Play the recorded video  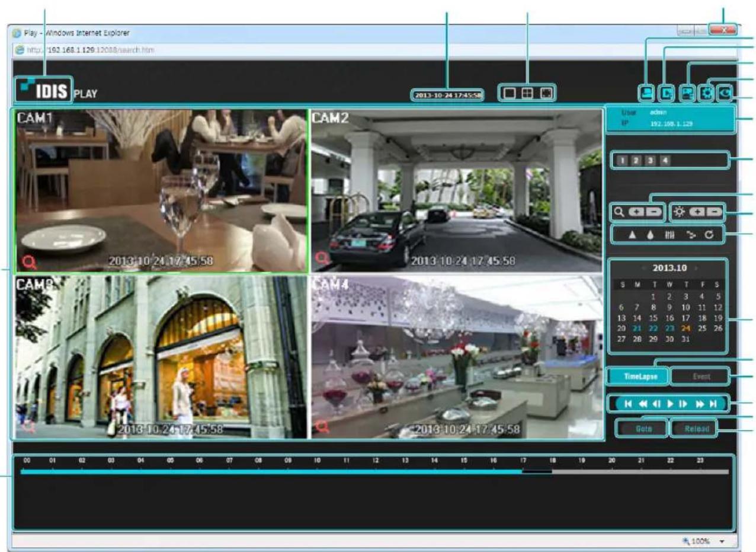[670, 404]
